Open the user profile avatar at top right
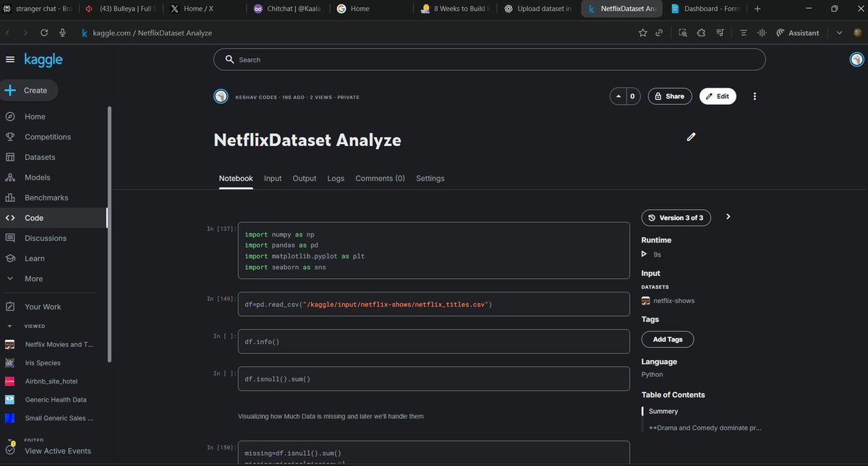 tap(856, 59)
